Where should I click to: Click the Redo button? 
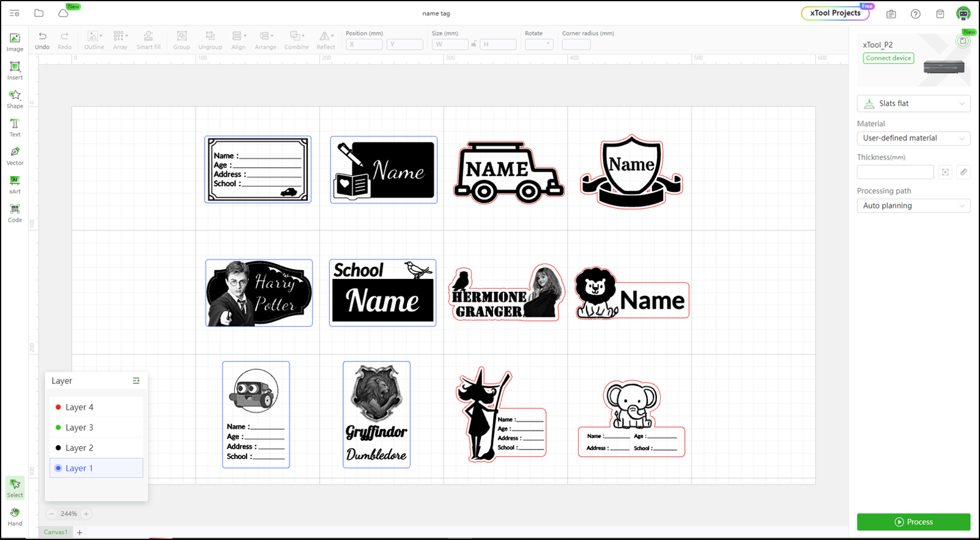tap(64, 40)
